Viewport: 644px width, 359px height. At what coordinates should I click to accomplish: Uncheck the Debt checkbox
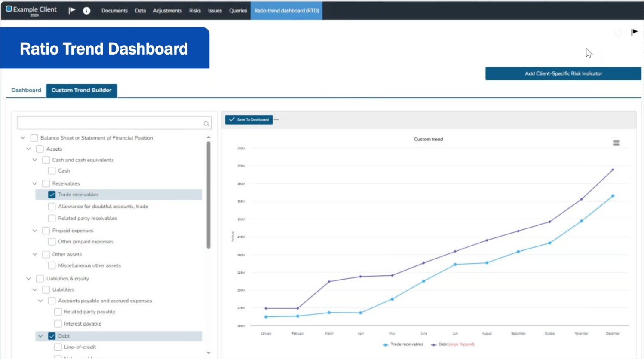(52, 336)
